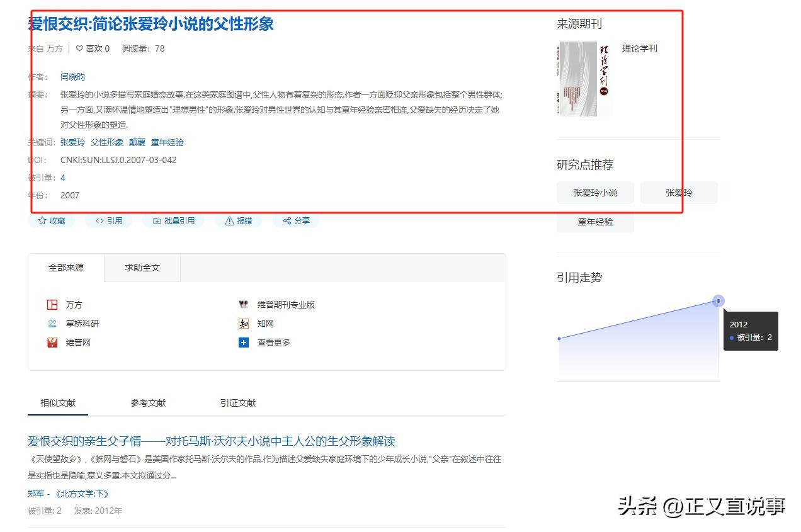Switch to the 求助全文 tab
801x532 pixels.
click(142, 268)
